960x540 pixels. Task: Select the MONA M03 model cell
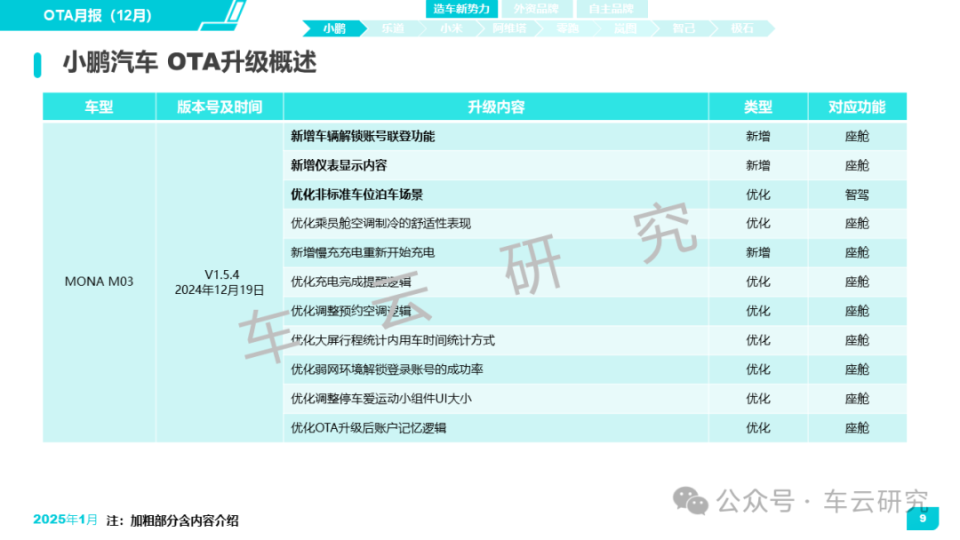click(x=99, y=282)
